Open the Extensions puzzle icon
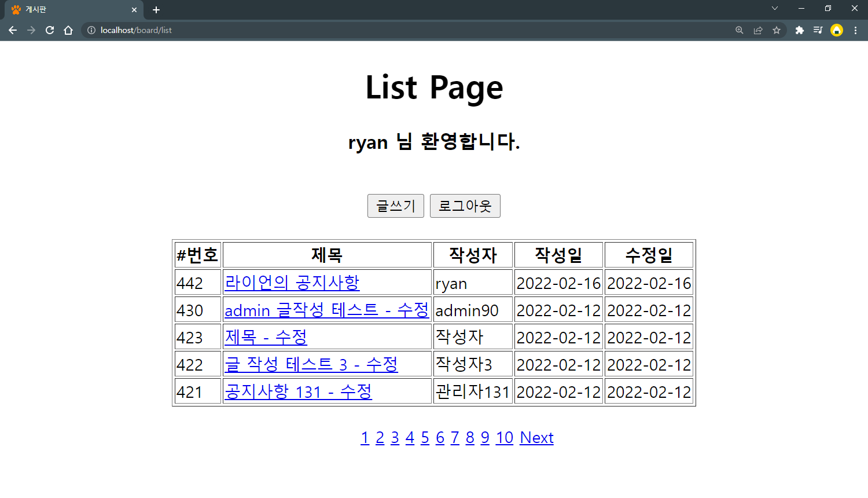 click(x=800, y=30)
